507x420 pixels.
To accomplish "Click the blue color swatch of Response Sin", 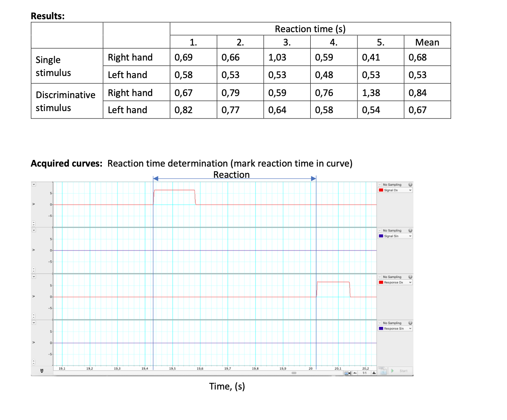I will (381, 329).
